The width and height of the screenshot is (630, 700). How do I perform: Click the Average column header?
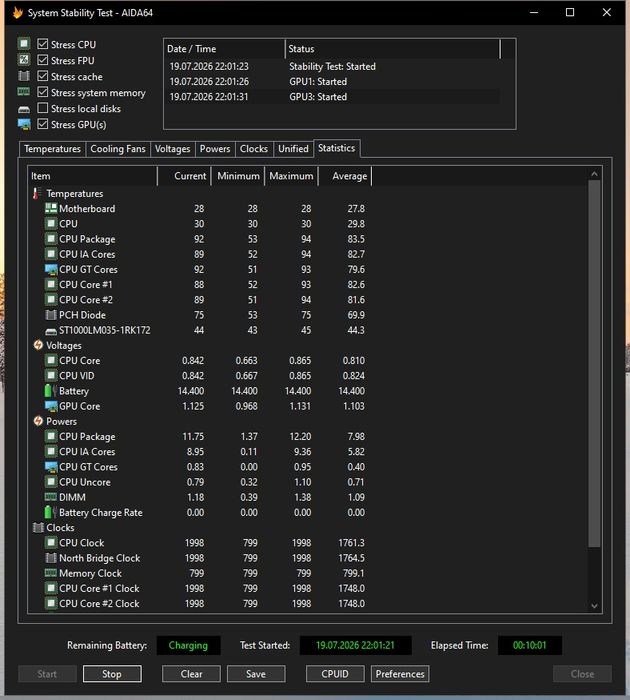coord(345,176)
